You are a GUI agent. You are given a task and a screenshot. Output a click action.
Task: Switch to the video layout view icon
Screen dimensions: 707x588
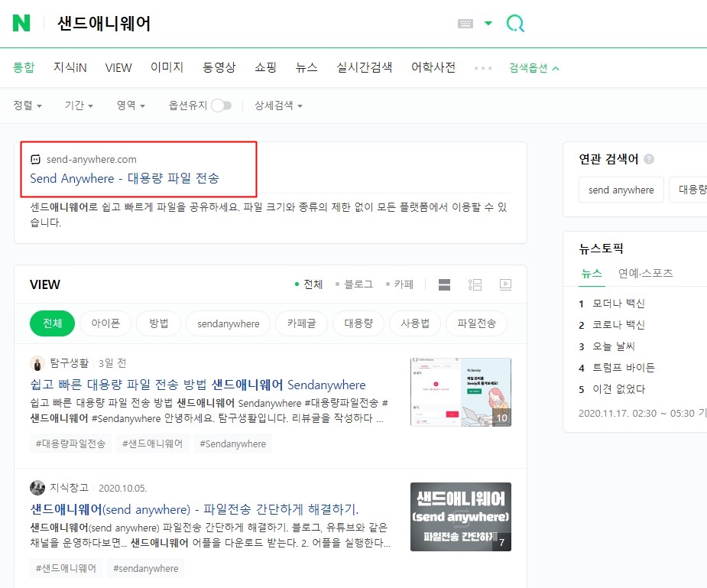tap(505, 284)
